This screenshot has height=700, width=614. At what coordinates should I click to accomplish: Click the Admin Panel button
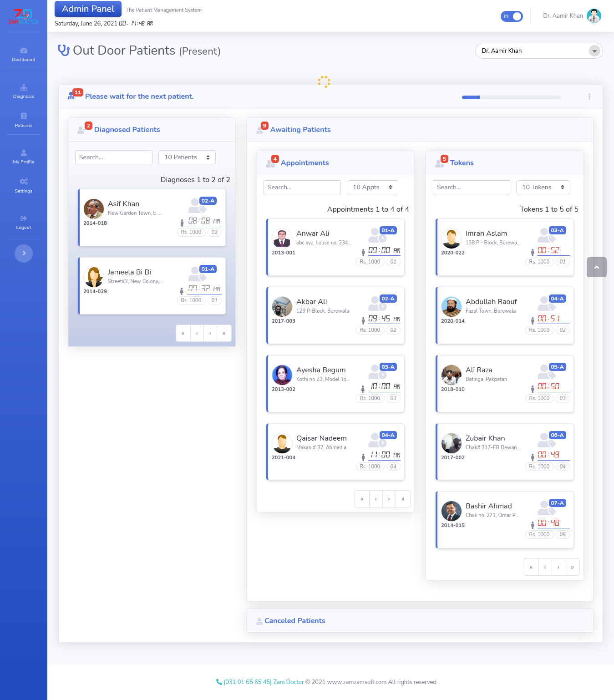88,9
